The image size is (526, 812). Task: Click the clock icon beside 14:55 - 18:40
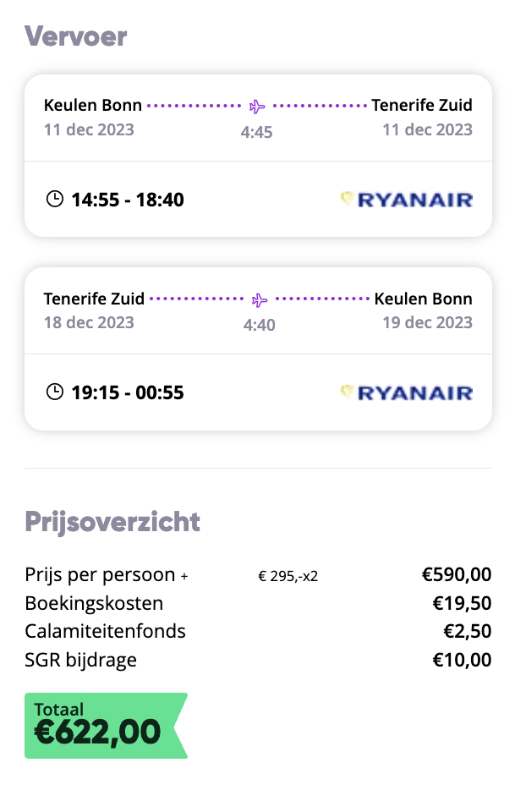(55, 199)
